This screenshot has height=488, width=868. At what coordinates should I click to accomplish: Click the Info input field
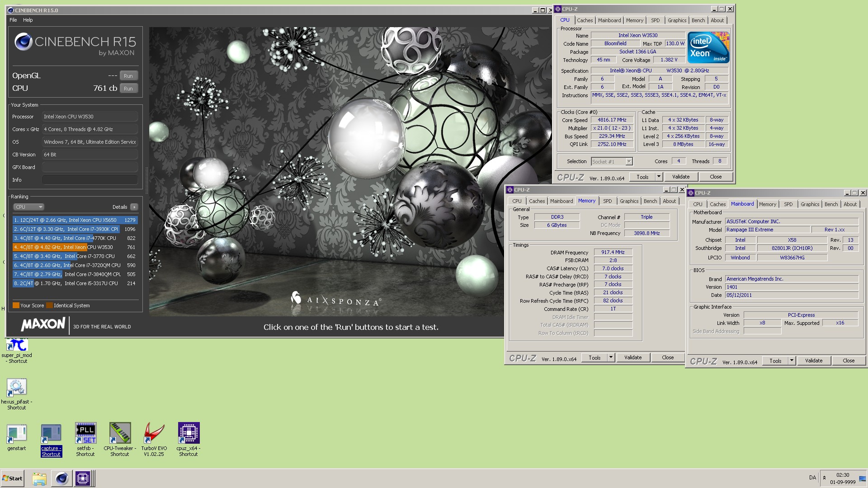90,180
